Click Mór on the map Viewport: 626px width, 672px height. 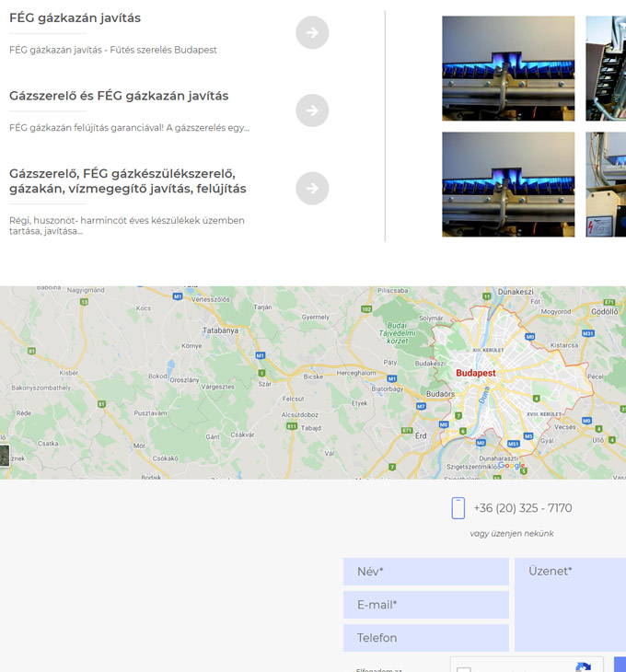(139, 446)
